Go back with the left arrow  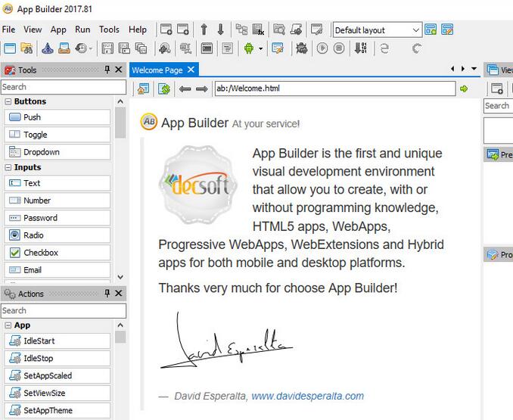[x=185, y=89]
